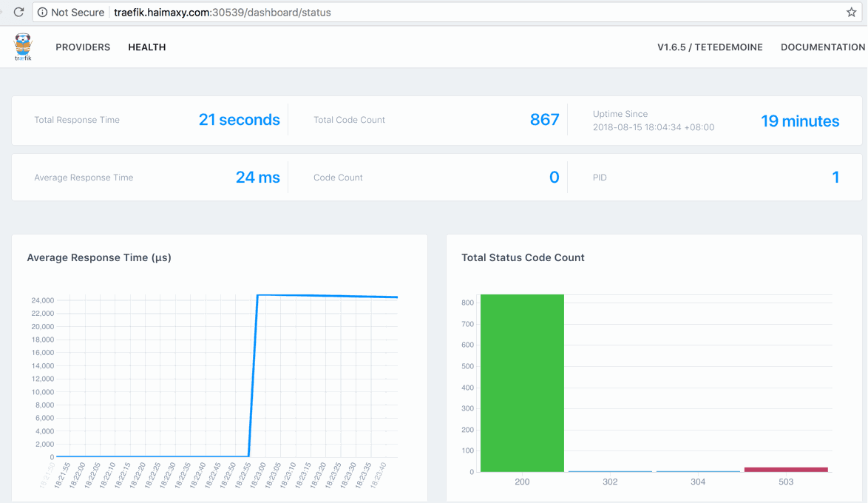Viewport: 868px width, 503px height.
Task: Focus the address bar URL field
Action: [x=444, y=13]
